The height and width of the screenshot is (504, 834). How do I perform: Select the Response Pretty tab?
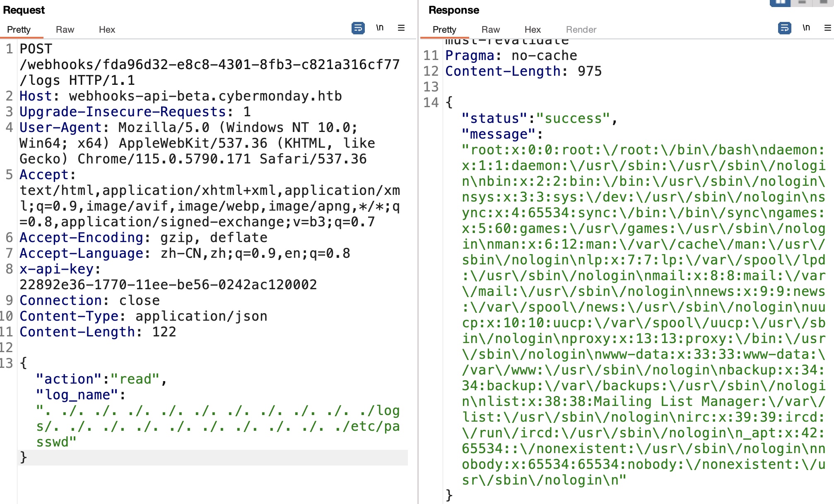[444, 29]
